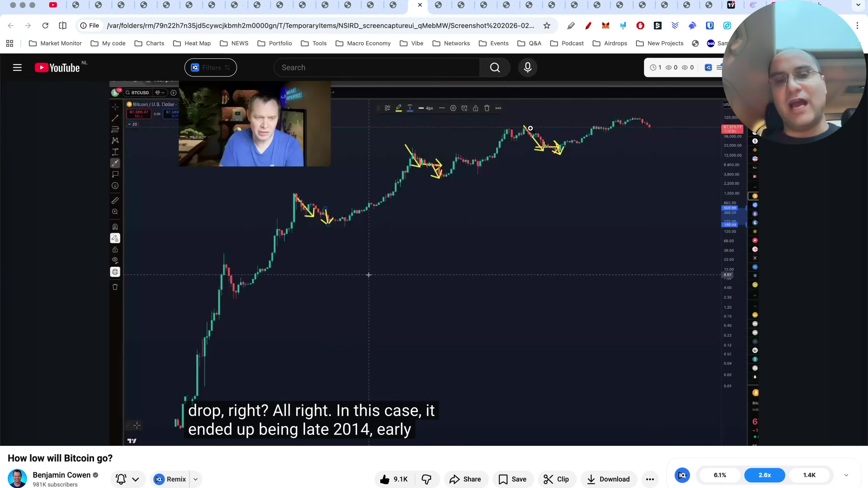
Task: Expand the vidIQ stats panel chevron
Action: pyautogui.click(x=846, y=475)
